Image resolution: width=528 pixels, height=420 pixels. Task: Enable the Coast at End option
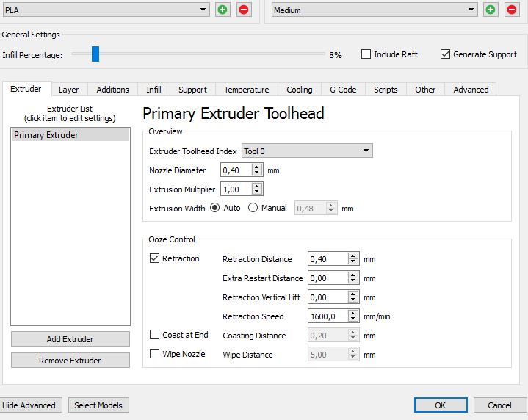coord(154,335)
